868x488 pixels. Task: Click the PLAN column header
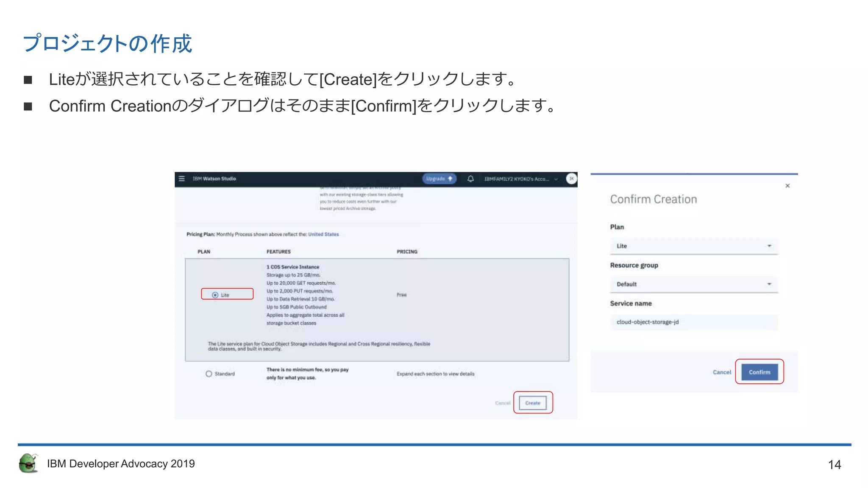pos(204,252)
